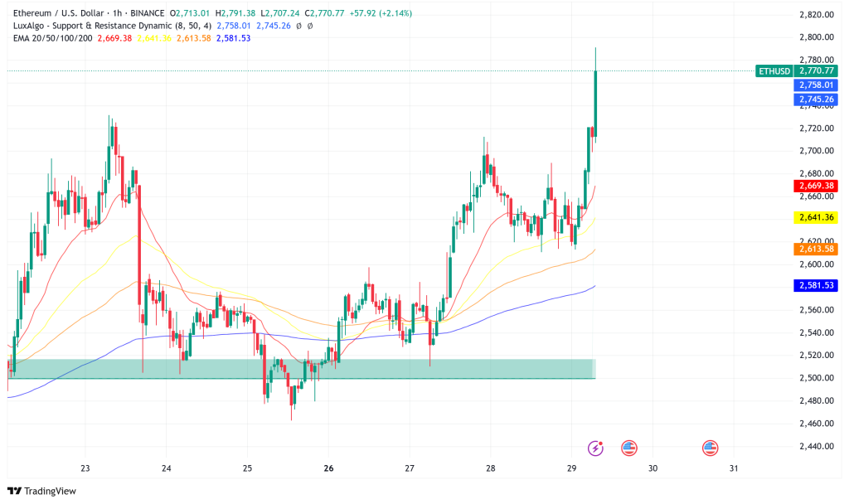Click the +57.92 (+2.14%) change value

coord(381,13)
